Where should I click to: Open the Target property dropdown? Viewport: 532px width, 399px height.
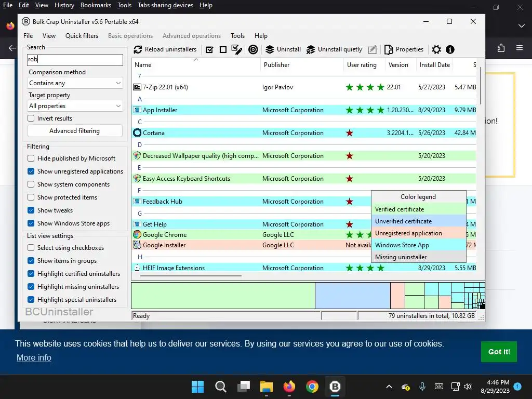(x=75, y=106)
